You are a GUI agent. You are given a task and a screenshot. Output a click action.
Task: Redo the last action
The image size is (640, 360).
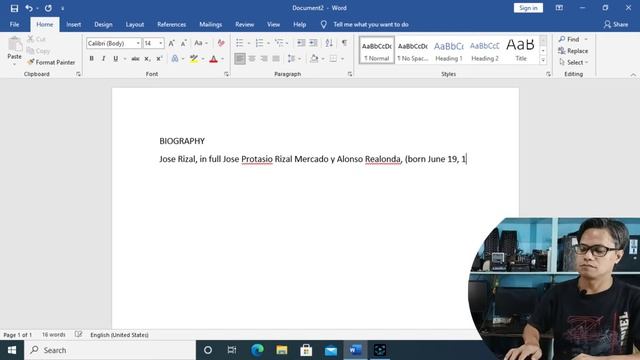48,8
